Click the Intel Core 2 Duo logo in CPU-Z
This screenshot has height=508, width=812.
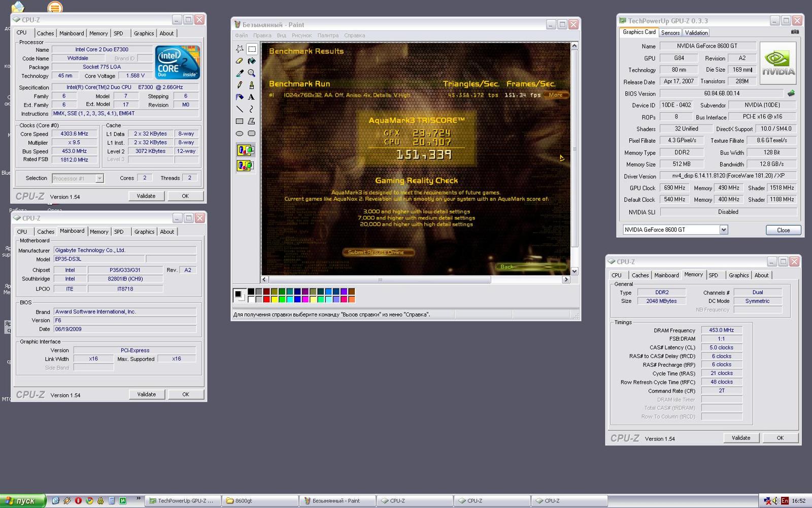point(178,62)
